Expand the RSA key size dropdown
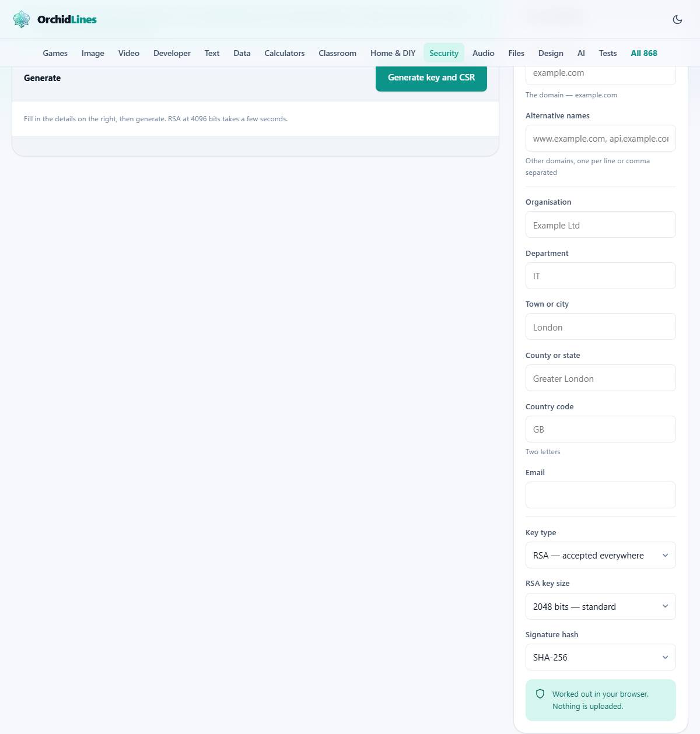 click(601, 606)
